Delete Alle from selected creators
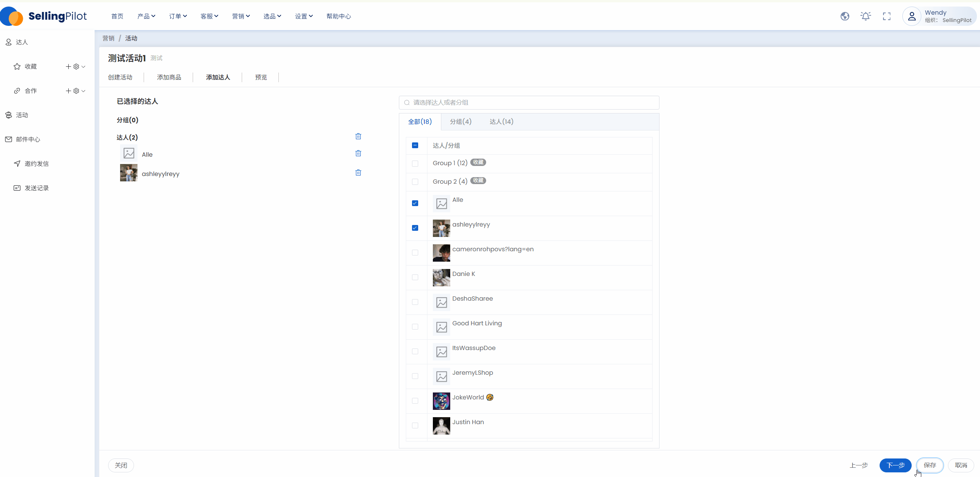980x477 pixels. tap(358, 154)
